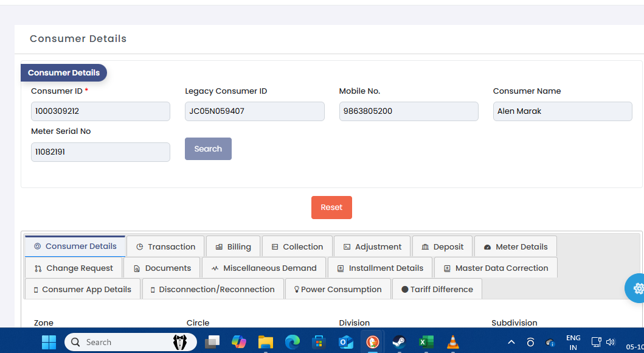Click the display/network tray icon
Image resolution: width=644 pixels, height=353 pixels.
click(597, 342)
